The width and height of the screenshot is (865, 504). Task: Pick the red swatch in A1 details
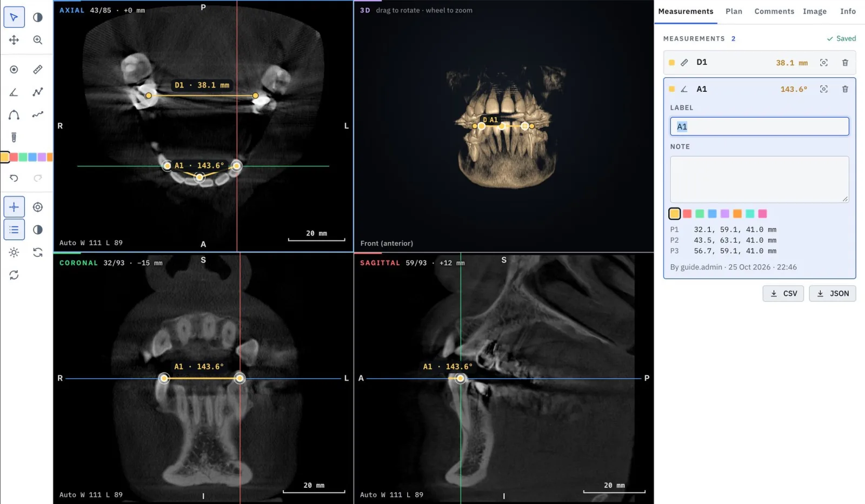coord(687,214)
